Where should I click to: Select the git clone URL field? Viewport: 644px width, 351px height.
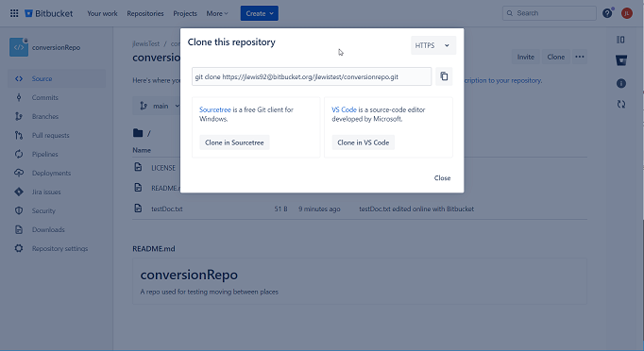pos(312,76)
